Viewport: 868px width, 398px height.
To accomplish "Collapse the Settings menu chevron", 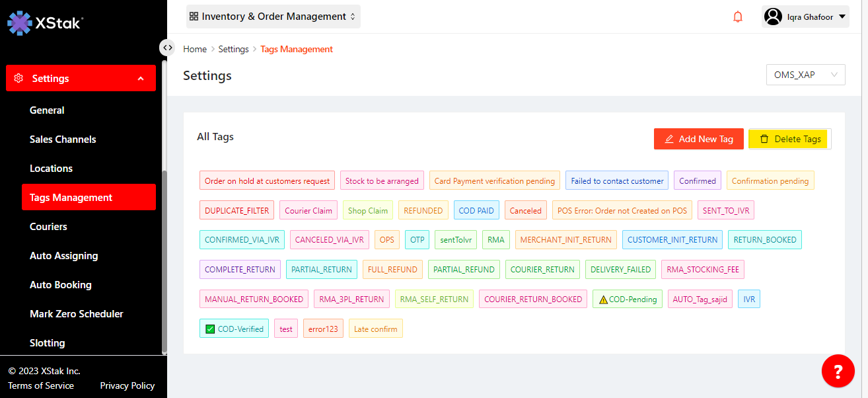I will coord(141,79).
